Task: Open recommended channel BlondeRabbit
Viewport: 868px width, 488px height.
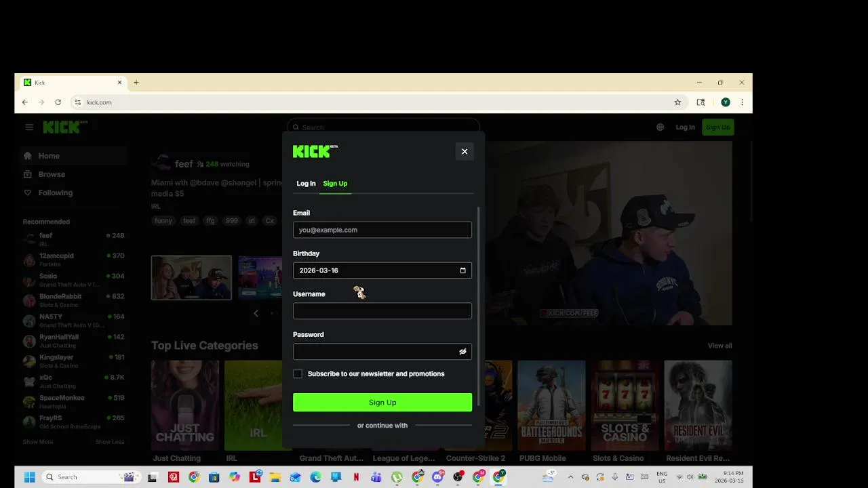Action: point(73,300)
